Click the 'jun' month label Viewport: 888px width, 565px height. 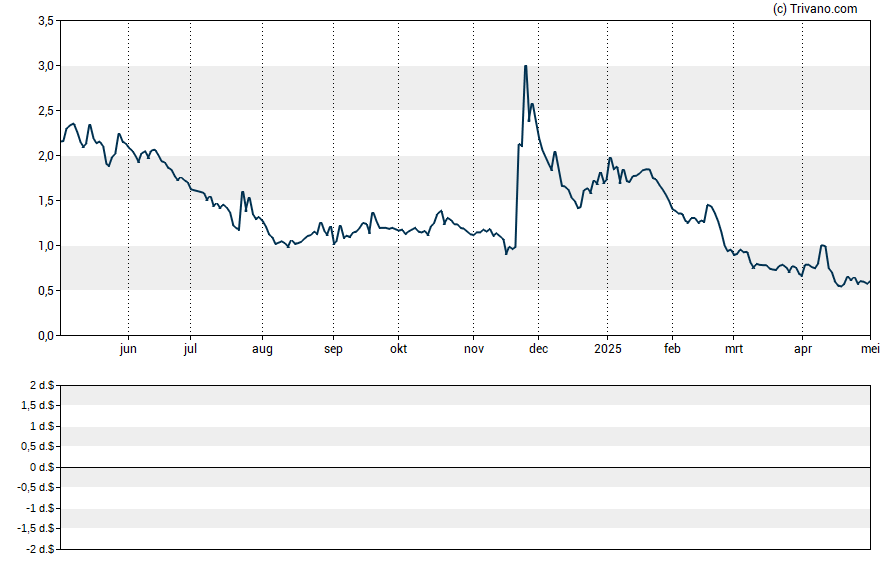[x=129, y=349]
